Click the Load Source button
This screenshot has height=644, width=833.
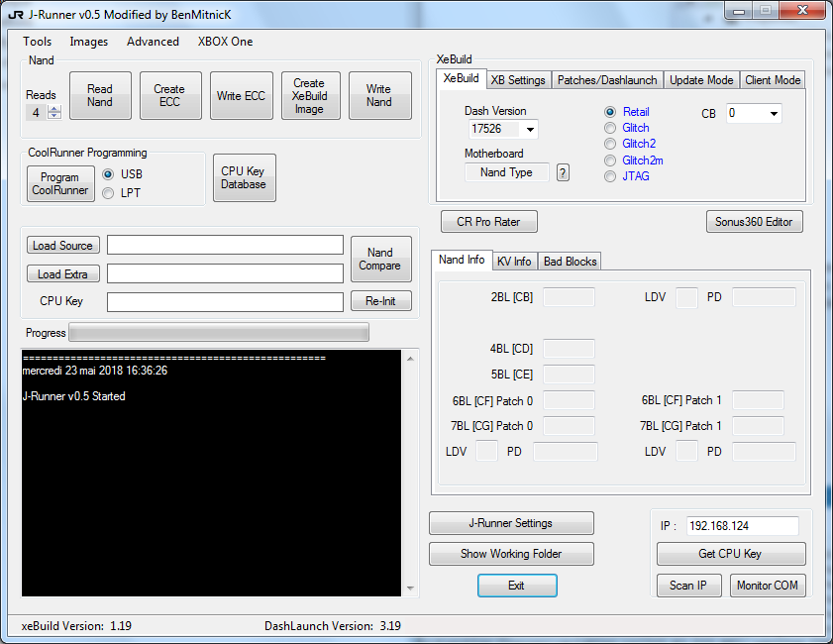[63, 246]
